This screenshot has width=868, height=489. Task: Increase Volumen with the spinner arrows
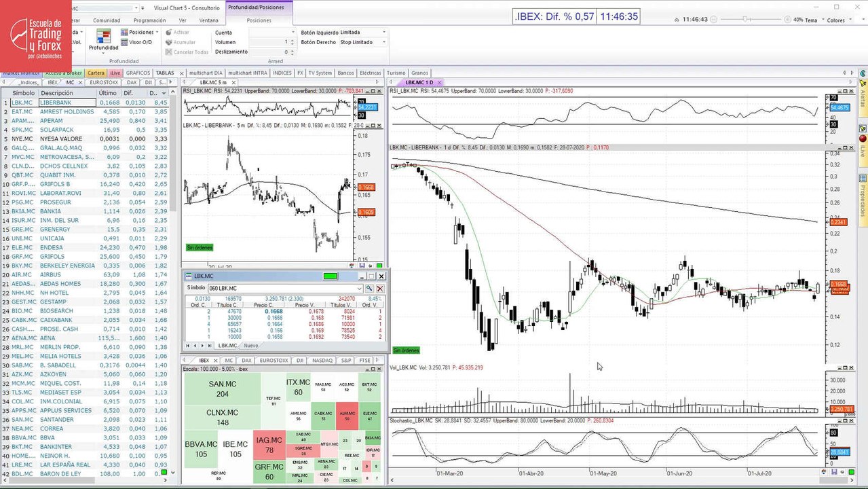pyautogui.click(x=293, y=42)
